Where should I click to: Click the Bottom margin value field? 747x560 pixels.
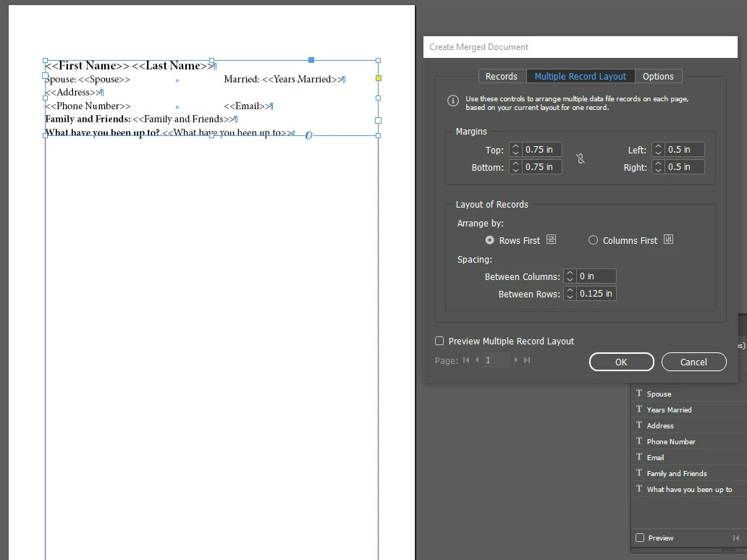tap(541, 166)
